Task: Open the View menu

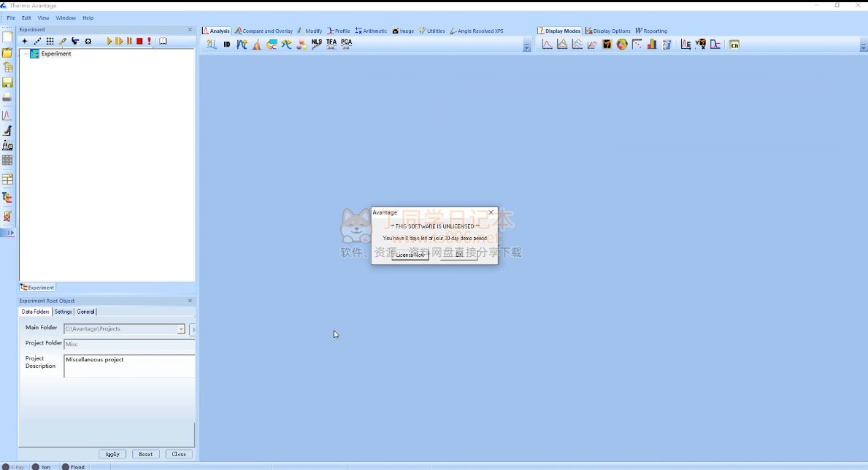Action: click(x=43, y=18)
